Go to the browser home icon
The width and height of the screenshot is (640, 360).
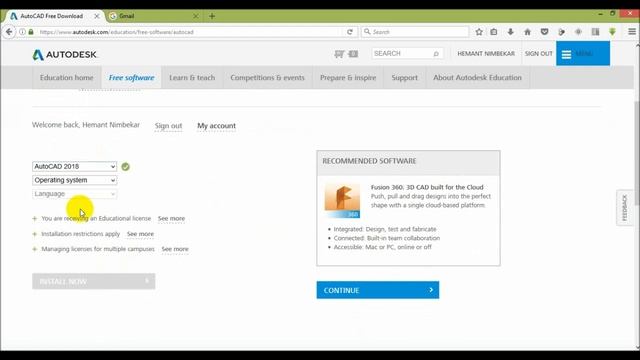(527, 32)
